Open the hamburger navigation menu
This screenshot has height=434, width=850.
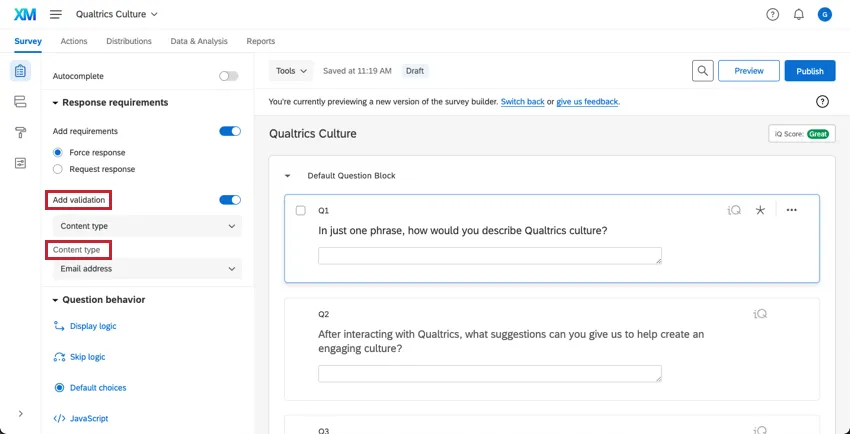click(x=55, y=15)
